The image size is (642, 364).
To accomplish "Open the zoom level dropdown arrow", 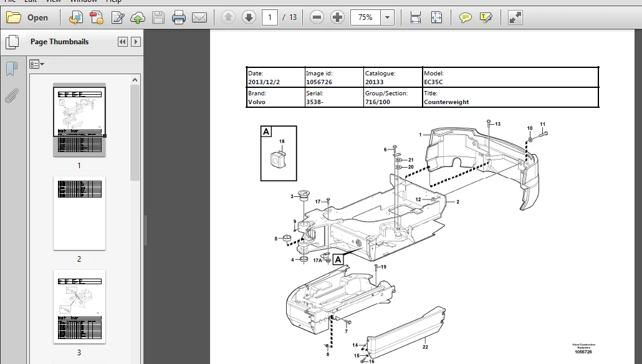I will (387, 17).
